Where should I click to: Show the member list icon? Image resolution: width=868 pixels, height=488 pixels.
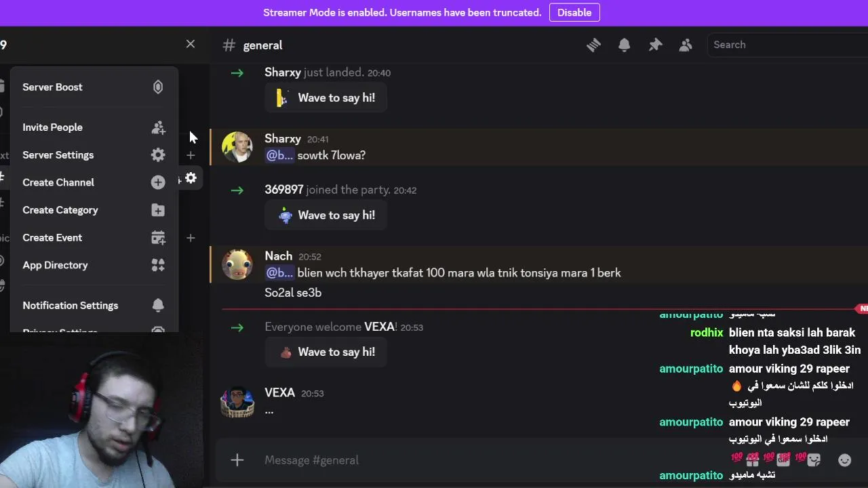(686, 45)
